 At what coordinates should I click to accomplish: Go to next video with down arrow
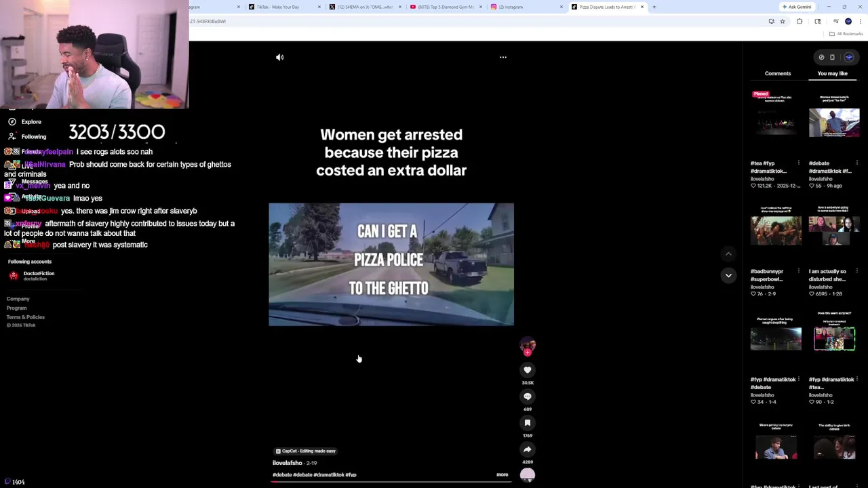[x=728, y=275]
